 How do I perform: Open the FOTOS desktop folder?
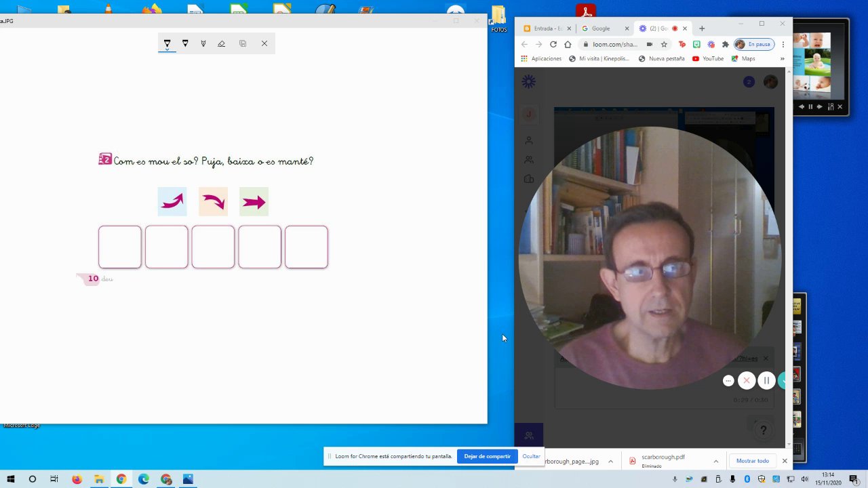point(499,19)
